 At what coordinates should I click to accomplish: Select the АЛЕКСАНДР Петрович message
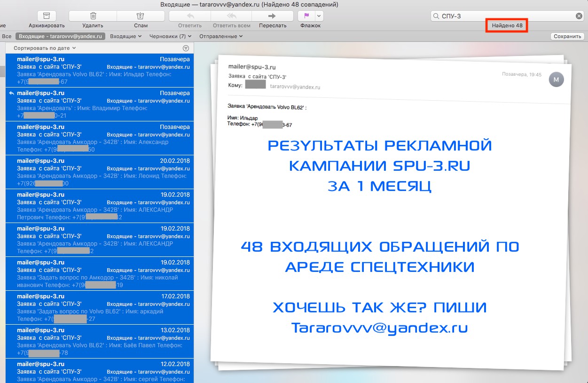coord(99,206)
